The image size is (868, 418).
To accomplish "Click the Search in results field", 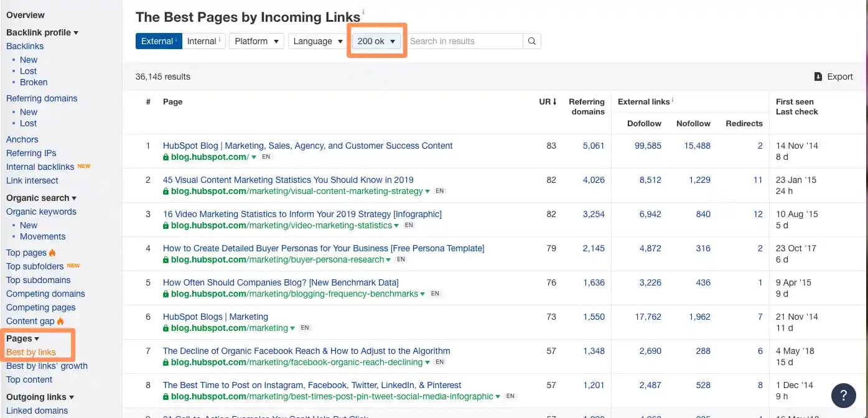I will click(464, 41).
